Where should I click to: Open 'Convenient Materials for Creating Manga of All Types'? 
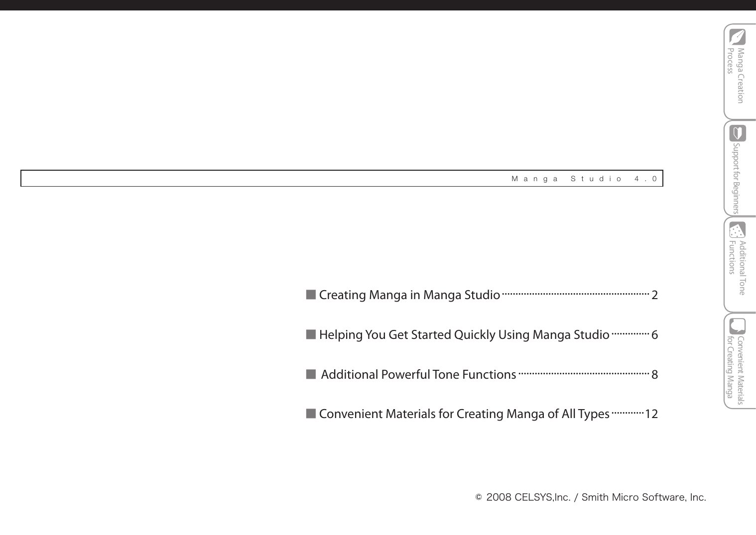[482, 414]
